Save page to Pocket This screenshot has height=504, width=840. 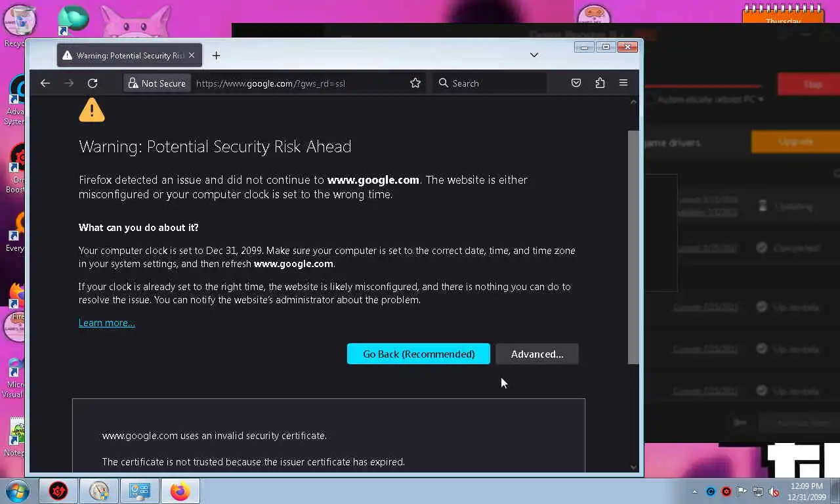(576, 83)
